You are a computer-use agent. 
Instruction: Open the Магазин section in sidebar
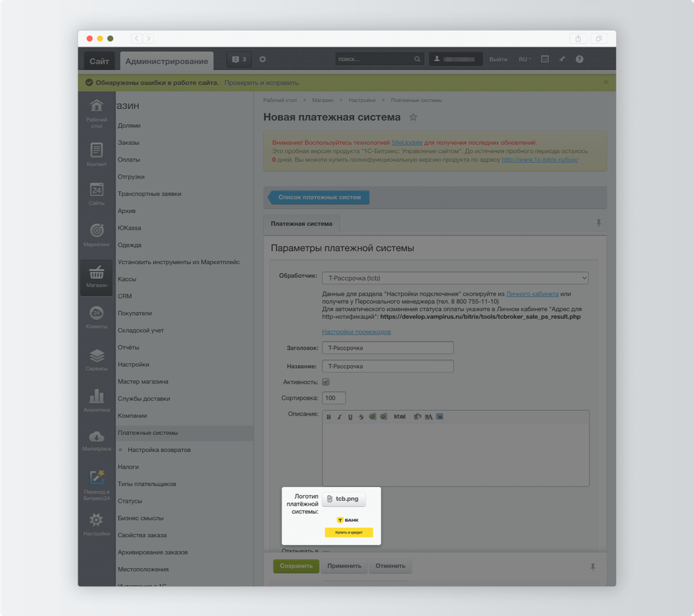click(96, 277)
